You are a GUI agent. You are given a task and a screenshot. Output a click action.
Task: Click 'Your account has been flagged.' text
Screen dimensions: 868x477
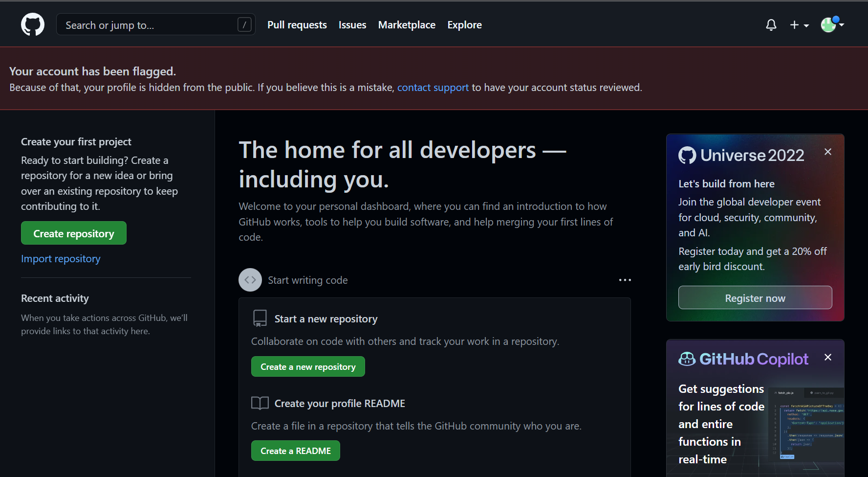coord(93,71)
